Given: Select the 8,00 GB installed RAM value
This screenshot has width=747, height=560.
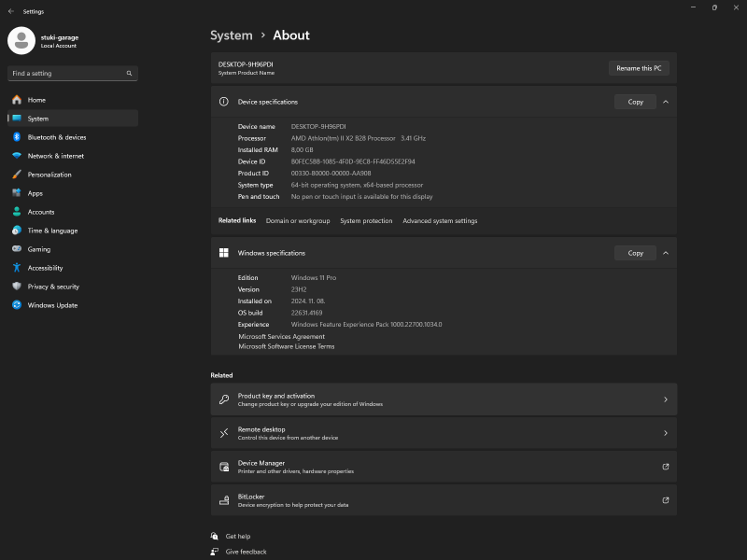Looking at the screenshot, I should 302,149.
